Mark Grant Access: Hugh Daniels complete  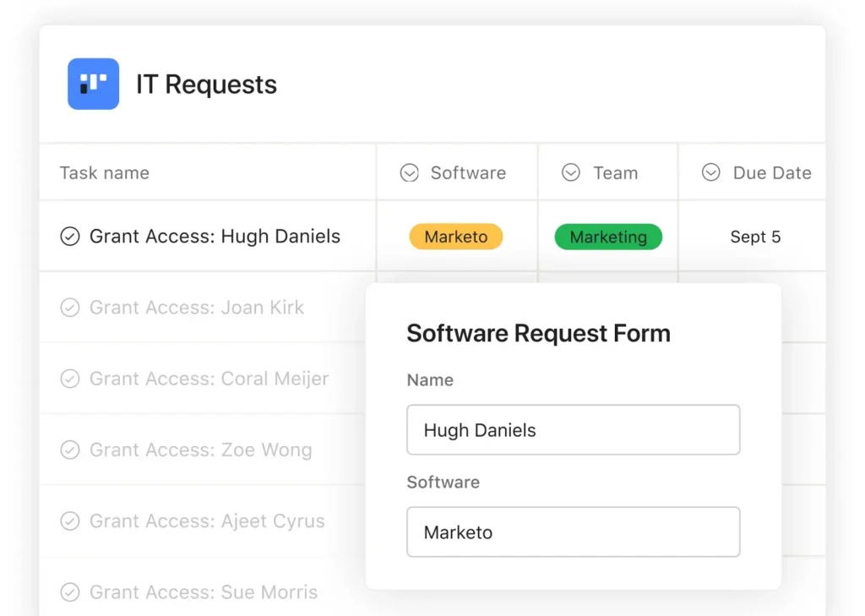70,237
